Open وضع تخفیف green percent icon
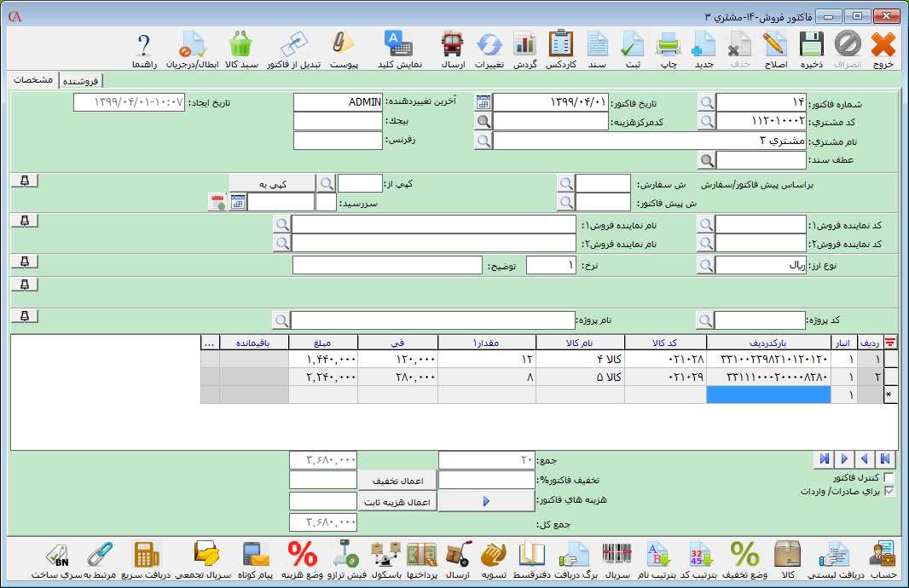This screenshot has width=909, height=588. [x=744, y=555]
